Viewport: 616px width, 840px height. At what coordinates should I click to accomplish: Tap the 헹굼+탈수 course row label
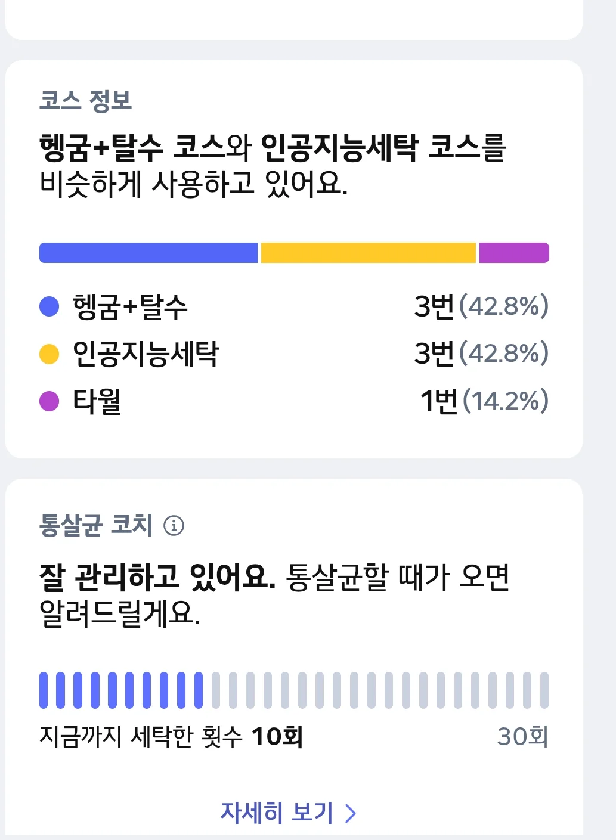[x=130, y=307]
